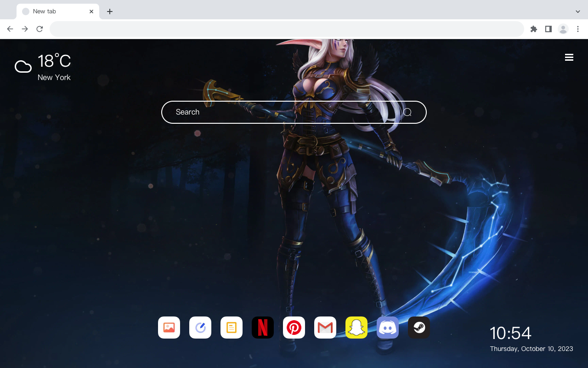Go forward to the next page
The image size is (588, 368).
(25, 29)
